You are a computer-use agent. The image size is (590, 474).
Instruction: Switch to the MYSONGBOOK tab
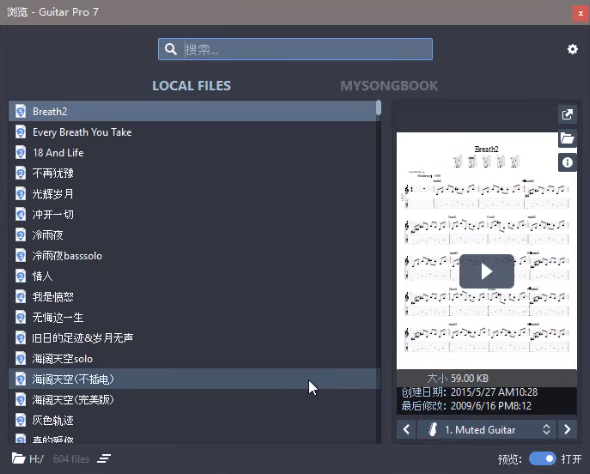point(389,86)
